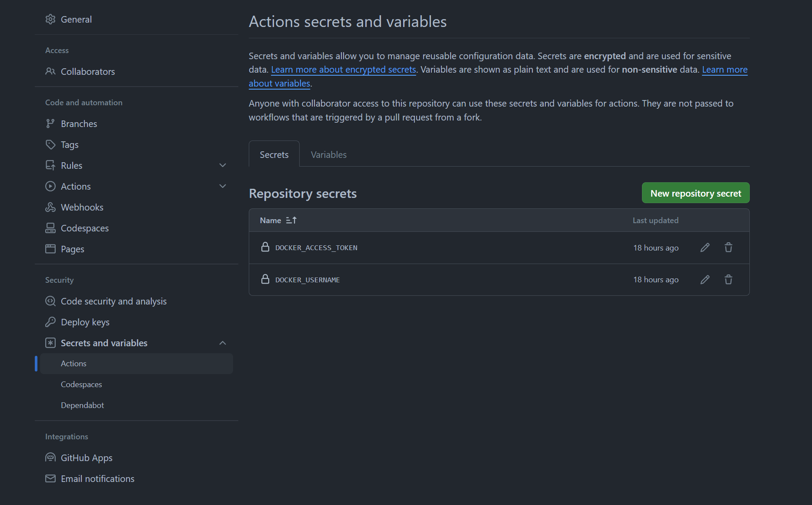Click the Deploy keys key icon
The width and height of the screenshot is (812, 505).
(50, 322)
